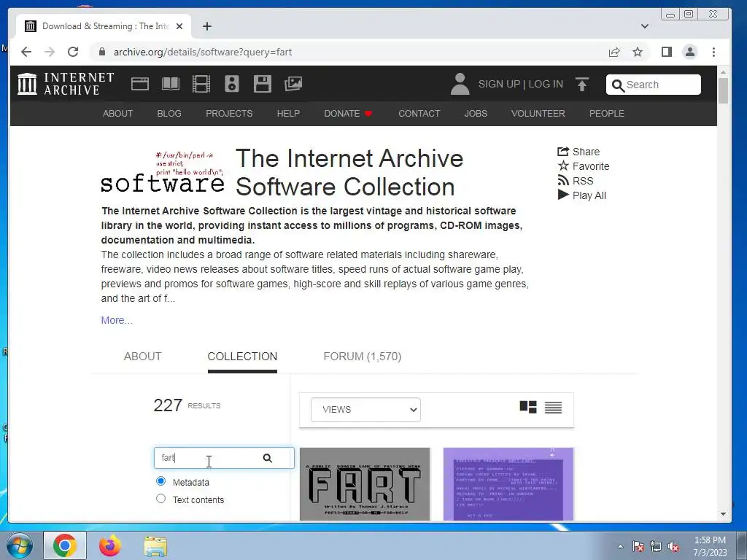Switch to tile grid view icon

[x=528, y=407]
